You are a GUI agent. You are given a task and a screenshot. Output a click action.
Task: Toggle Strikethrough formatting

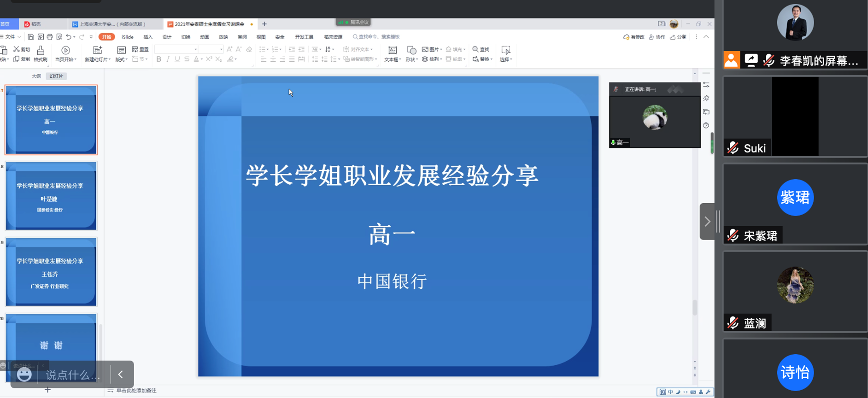point(187,59)
